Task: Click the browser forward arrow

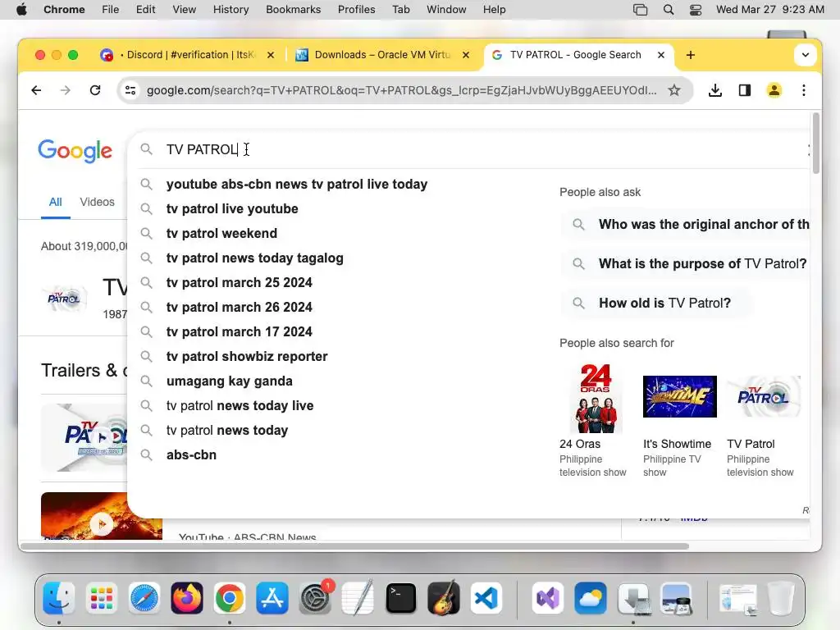Action: point(66,90)
